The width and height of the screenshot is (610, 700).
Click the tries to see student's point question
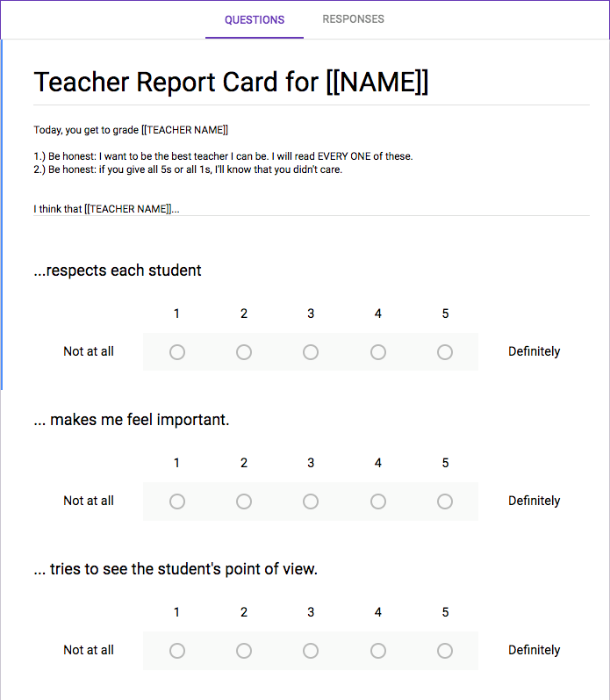(x=176, y=569)
